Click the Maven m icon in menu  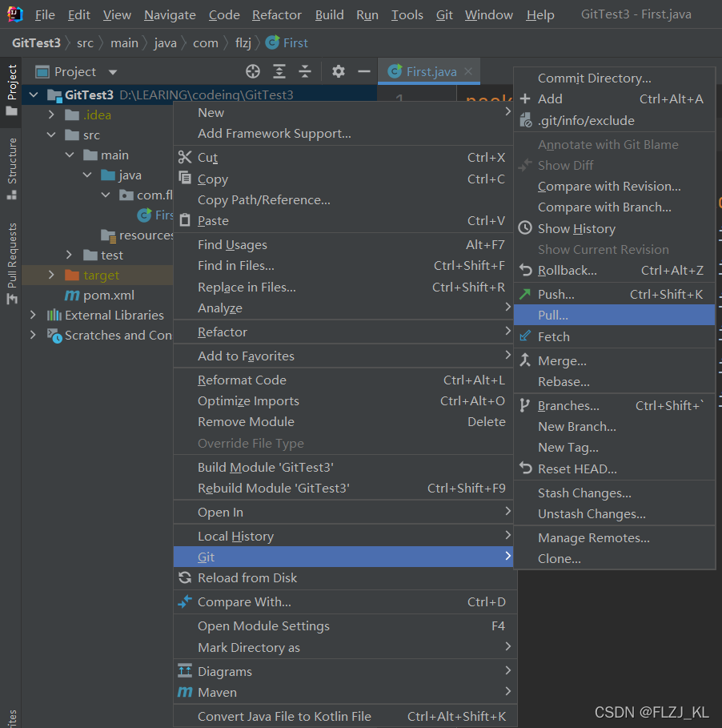pyautogui.click(x=185, y=692)
